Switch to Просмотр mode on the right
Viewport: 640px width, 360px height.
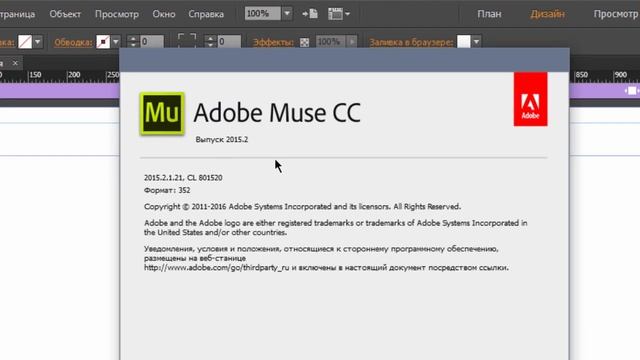(616, 14)
